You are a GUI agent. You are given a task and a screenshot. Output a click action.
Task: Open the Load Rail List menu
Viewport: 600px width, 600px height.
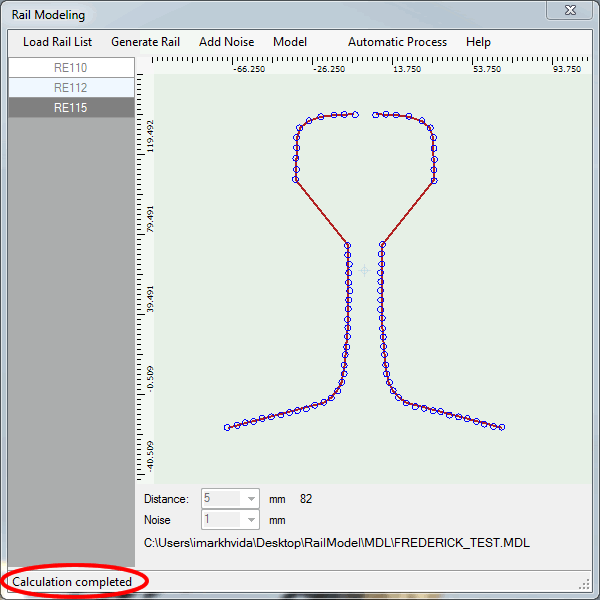click(57, 42)
